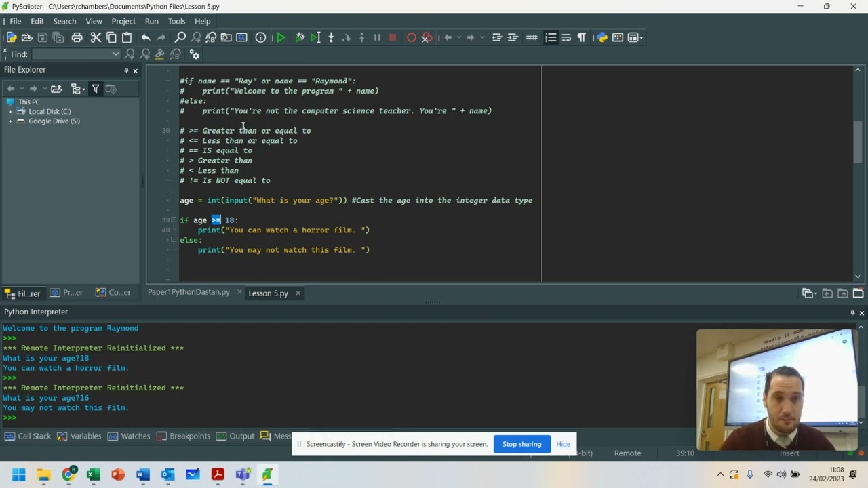Screen dimensions: 868x488
Task: Open the Breakpoints tab
Action: [x=183, y=436]
